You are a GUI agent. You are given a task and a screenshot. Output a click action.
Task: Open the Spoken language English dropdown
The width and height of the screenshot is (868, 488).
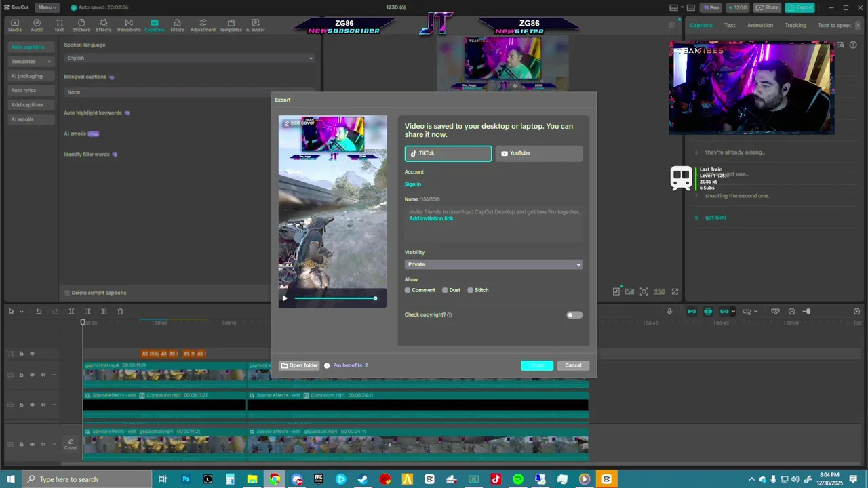(x=189, y=58)
